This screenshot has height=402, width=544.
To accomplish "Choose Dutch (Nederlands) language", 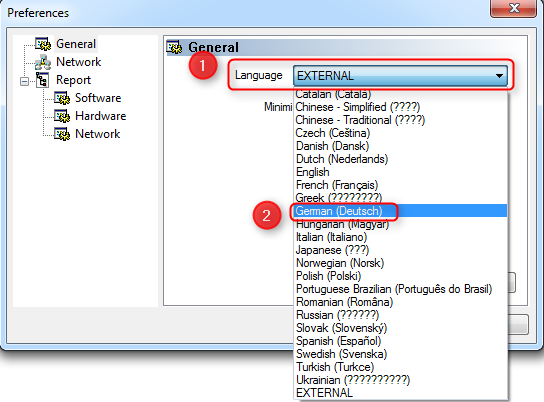I will 400,159.
